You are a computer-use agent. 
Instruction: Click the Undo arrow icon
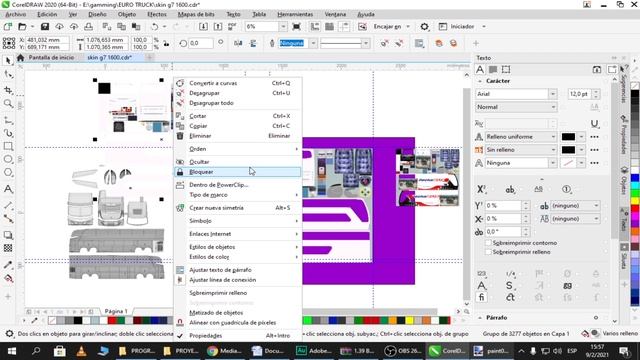(154, 27)
